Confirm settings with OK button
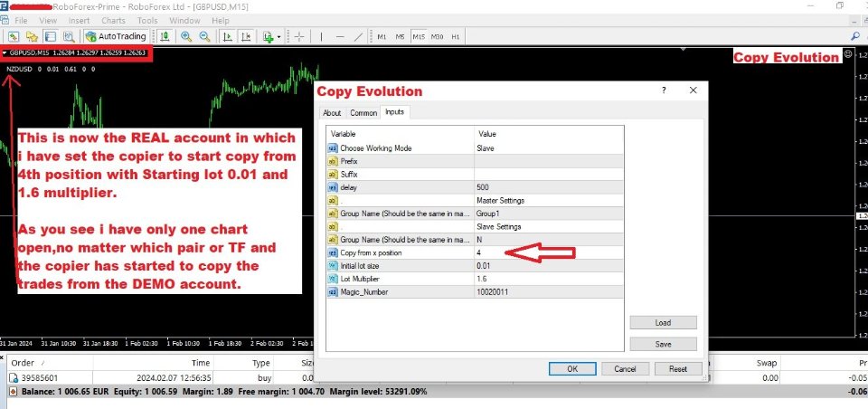Image resolution: width=868 pixels, height=409 pixels. pyautogui.click(x=572, y=368)
